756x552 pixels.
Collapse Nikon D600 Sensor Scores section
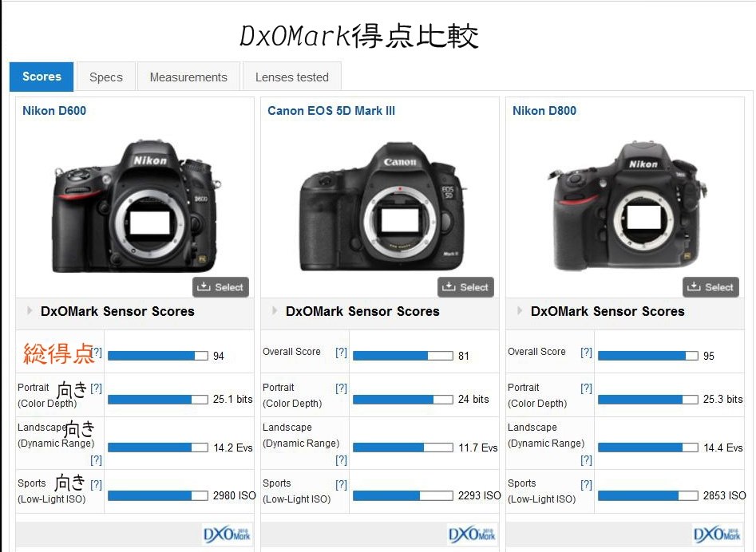(x=30, y=310)
